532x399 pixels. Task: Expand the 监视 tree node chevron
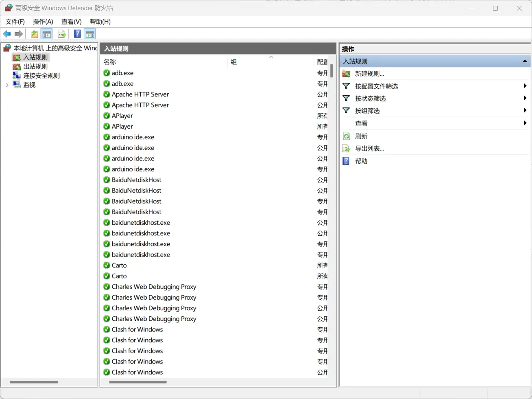[x=7, y=85]
